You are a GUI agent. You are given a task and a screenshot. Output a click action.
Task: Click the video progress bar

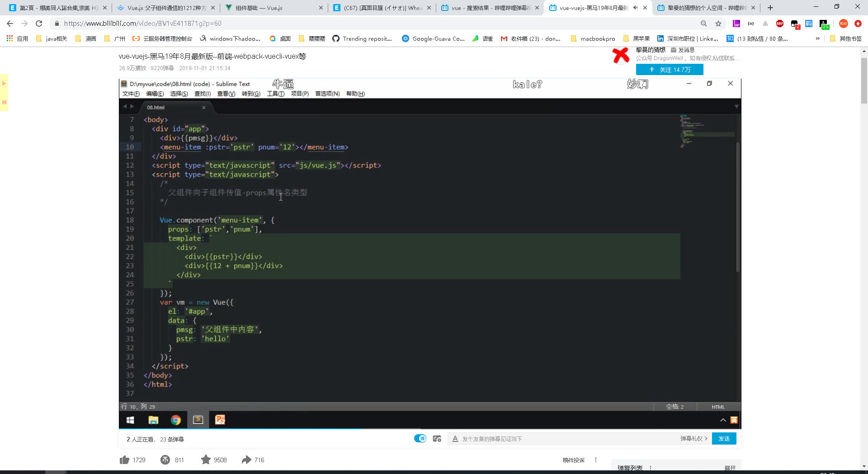coord(429,428)
